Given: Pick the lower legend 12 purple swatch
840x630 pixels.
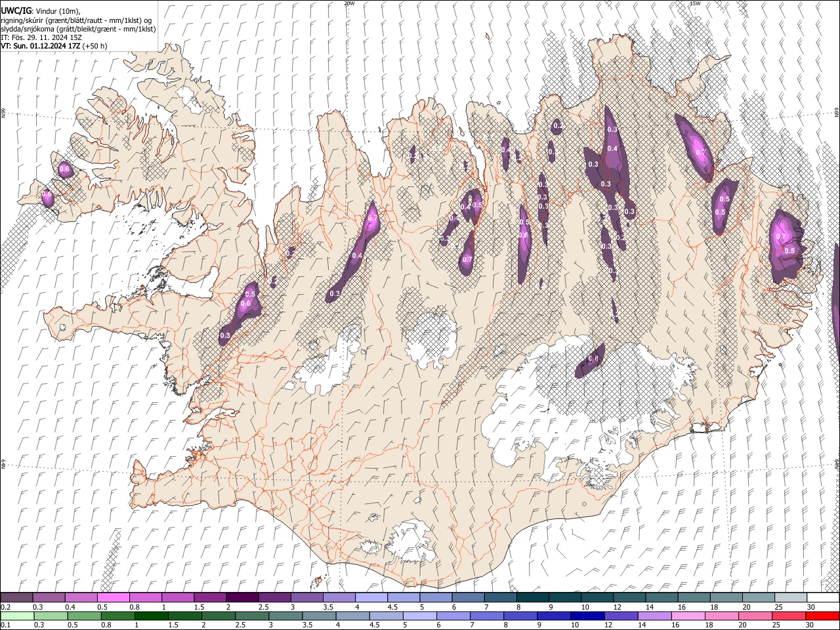Looking at the screenshot, I should click(621, 616).
